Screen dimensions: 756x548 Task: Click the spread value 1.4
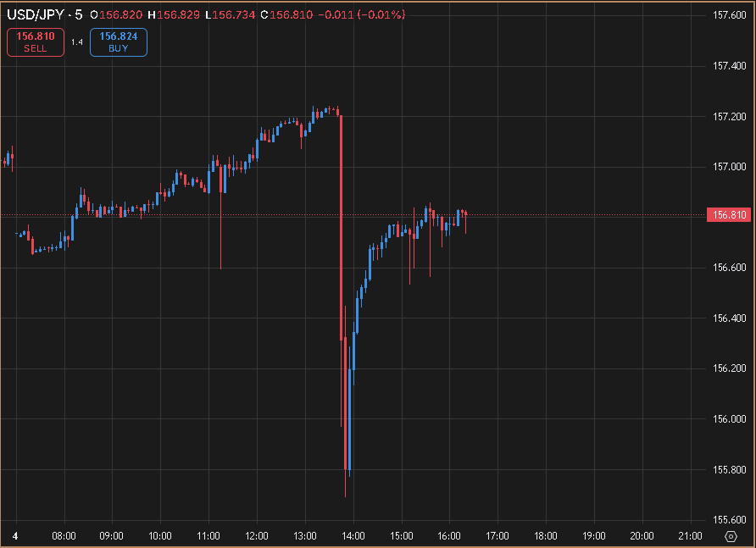[x=77, y=42]
